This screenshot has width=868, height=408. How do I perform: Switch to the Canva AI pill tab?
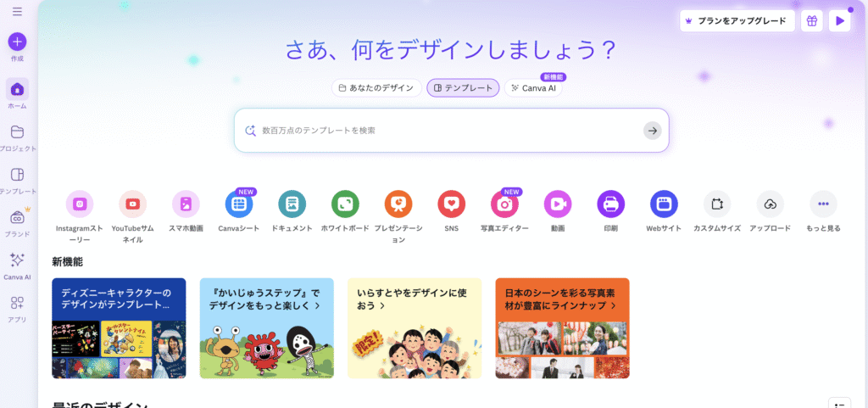[x=533, y=88]
